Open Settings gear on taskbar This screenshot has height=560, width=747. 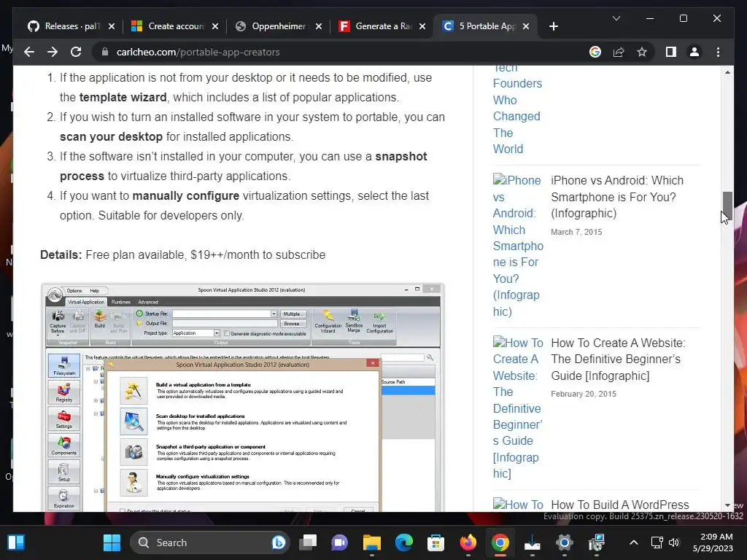564,542
